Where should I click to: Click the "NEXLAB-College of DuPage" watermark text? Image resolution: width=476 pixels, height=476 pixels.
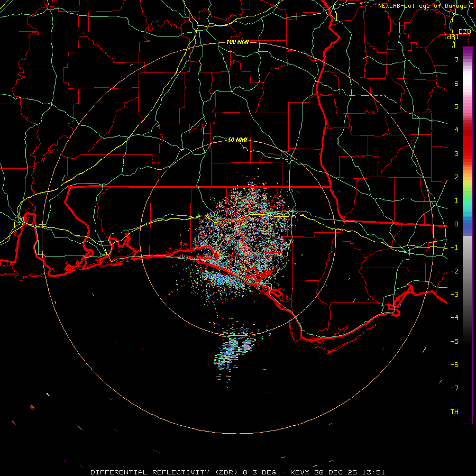tap(422, 6)
